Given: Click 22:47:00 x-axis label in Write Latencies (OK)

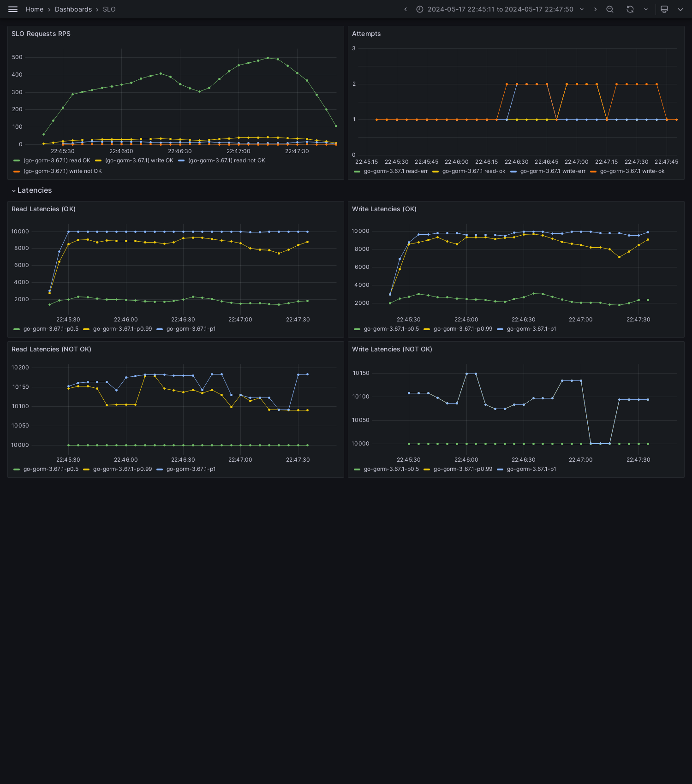Looking at the screenshot, I should click(580, 320).
